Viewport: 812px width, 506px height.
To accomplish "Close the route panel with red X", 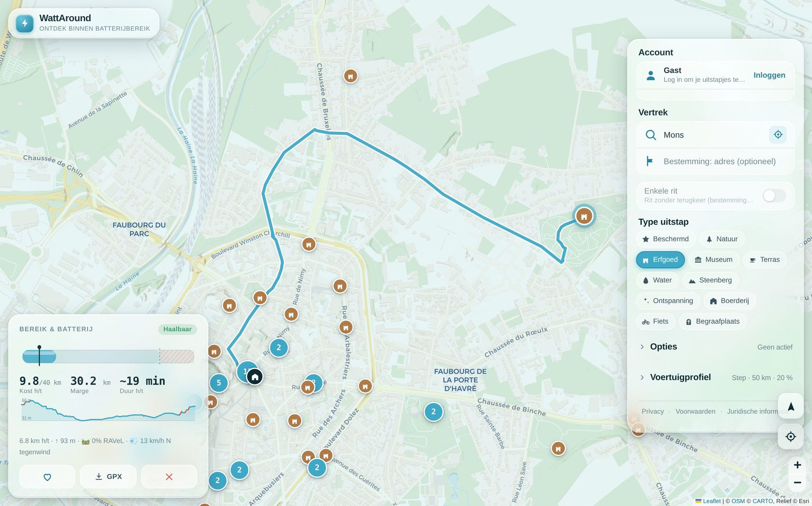I will [x=169, y=477].
